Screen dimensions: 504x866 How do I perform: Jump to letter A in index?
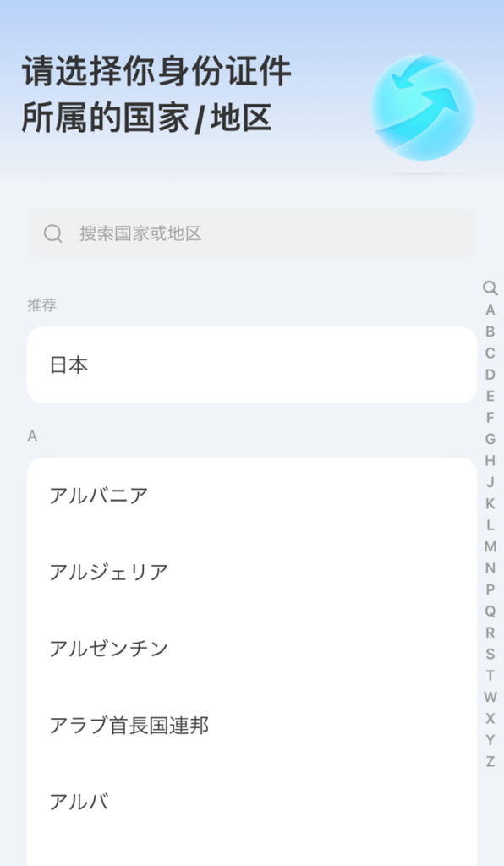tap(490, 310)
